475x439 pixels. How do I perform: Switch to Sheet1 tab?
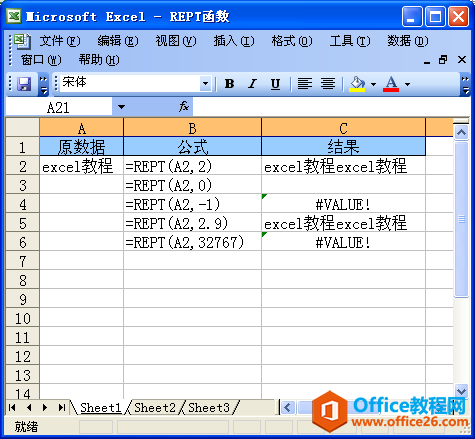pos(100,408)
